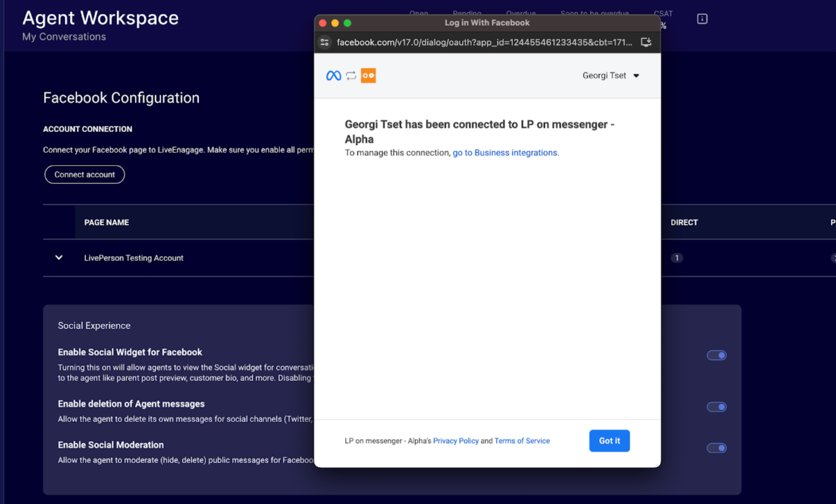Click the Facebook Configuration heading

click(121, 98)
